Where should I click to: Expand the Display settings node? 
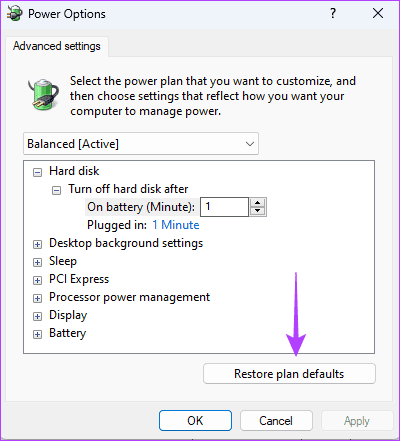click(37, 316)
